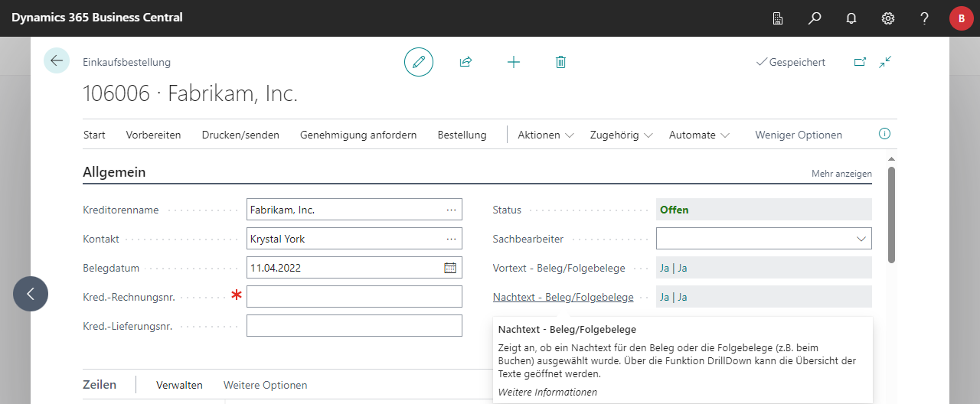Click the vertical page scrollbar
This screenshot has height=404, width=980.
point(891,215)
